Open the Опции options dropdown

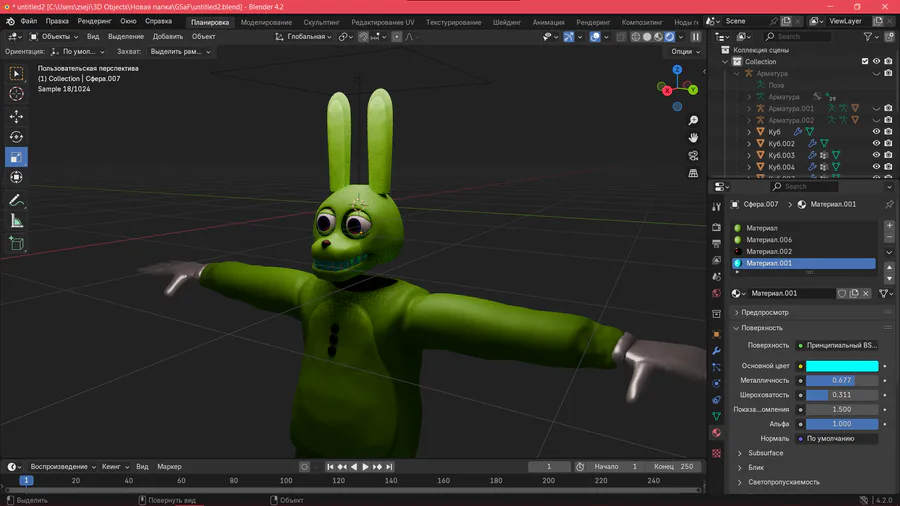[685, 52]
